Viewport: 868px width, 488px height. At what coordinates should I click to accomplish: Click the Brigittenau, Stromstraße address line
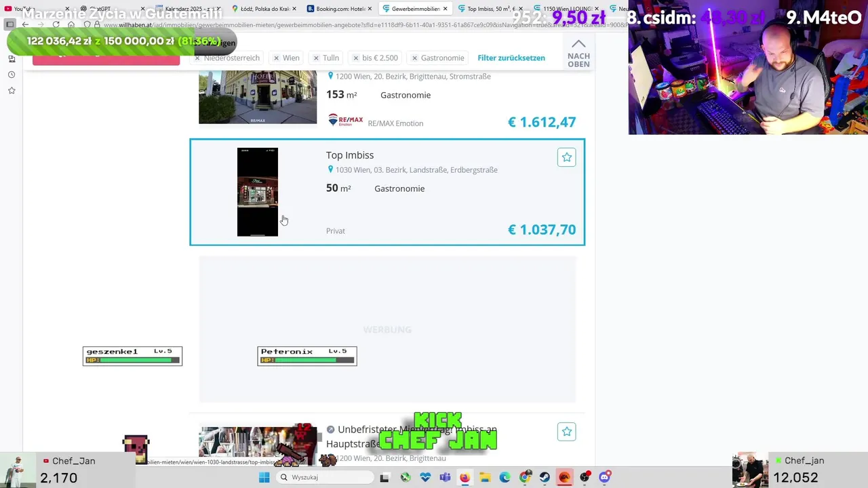[413, 77]
